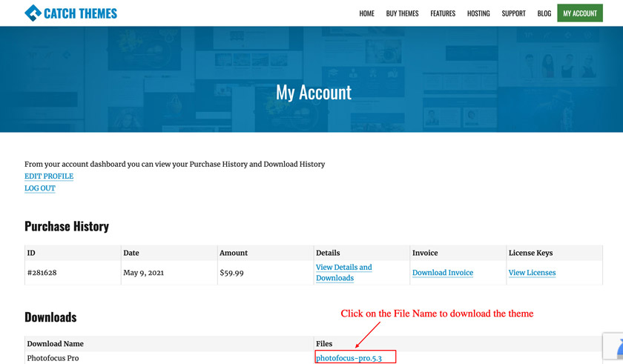Click the $59.99 amount cell

231,273
